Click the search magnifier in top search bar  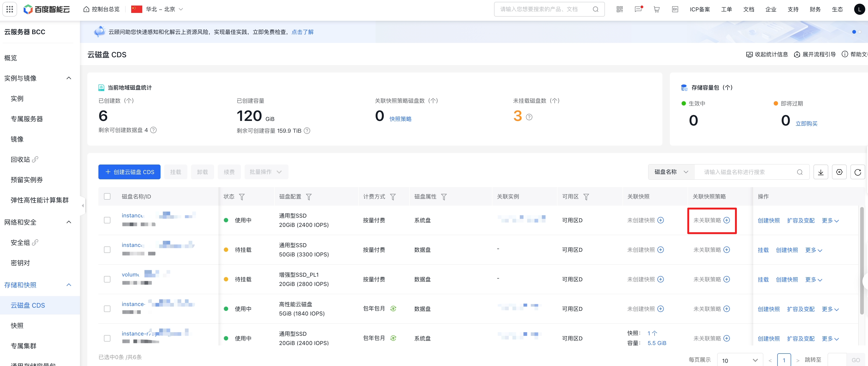[x=596, y=9]
